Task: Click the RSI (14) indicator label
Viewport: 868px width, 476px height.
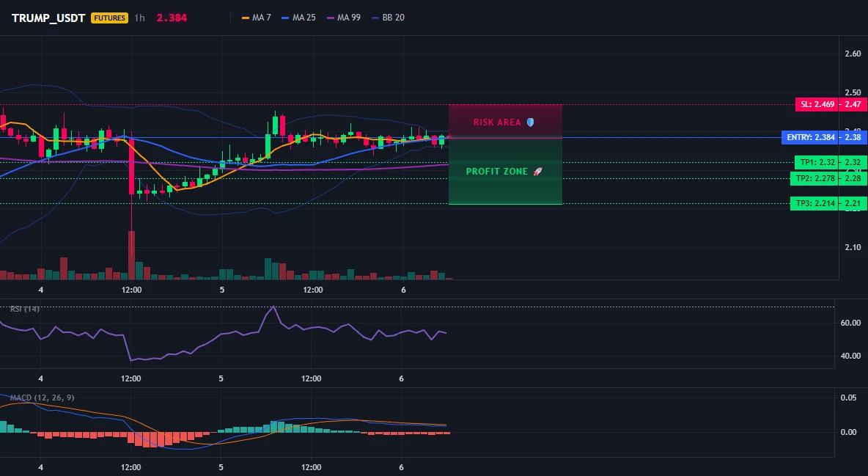Action: pyautogui.click(x=24, y=309)
